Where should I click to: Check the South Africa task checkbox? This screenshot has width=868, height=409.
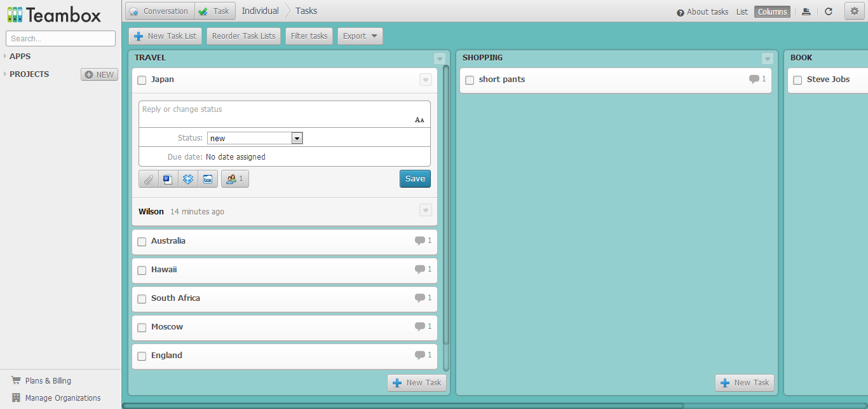(142, 299)
